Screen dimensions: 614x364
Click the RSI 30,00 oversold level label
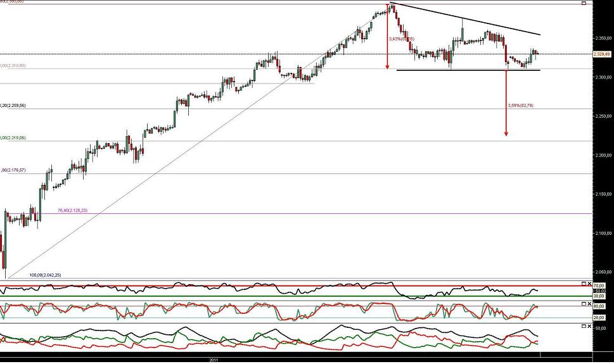pos(599,296)
